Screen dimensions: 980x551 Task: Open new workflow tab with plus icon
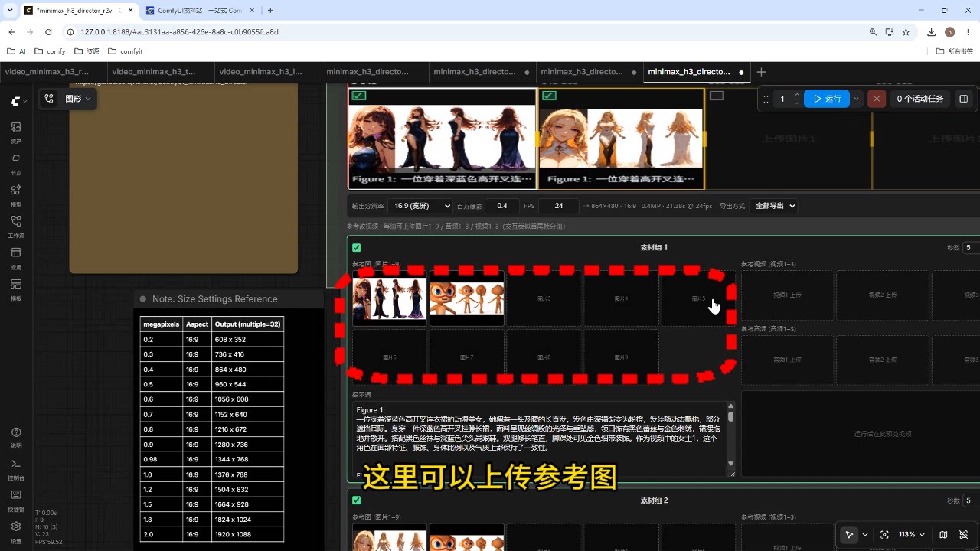(761, 72)
